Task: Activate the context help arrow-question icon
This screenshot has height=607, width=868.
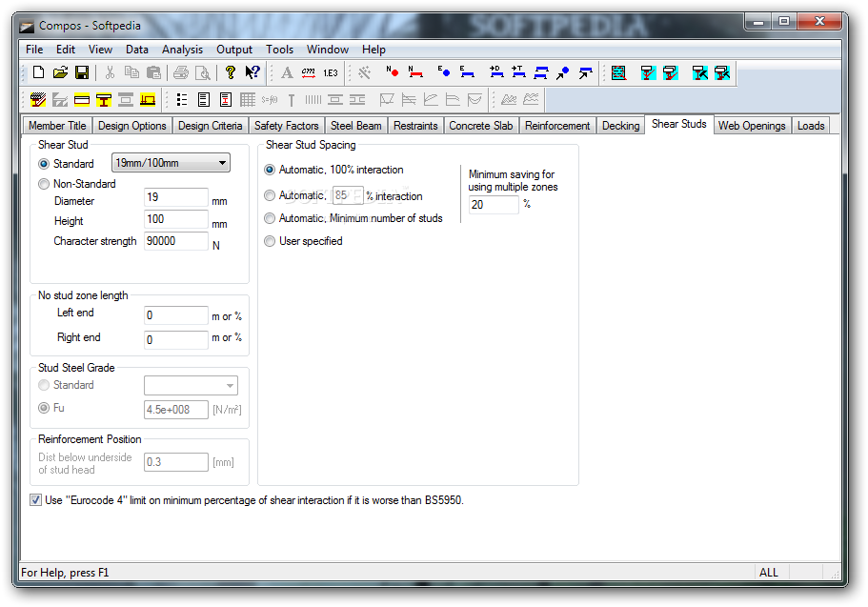Action: tap(252, 72)
